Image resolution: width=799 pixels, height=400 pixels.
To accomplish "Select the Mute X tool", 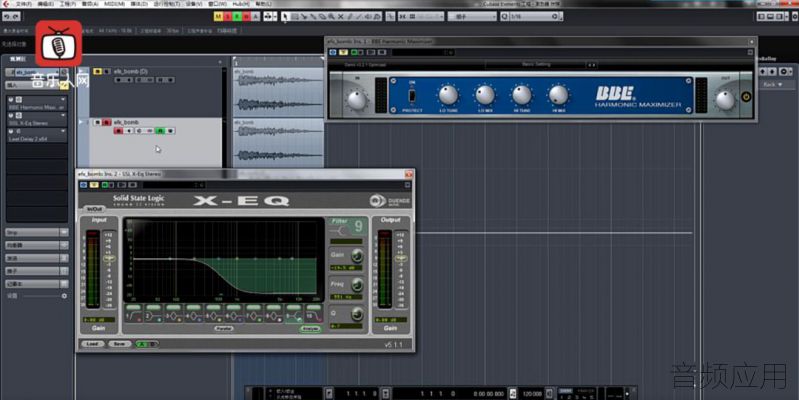I will point(340,16).
